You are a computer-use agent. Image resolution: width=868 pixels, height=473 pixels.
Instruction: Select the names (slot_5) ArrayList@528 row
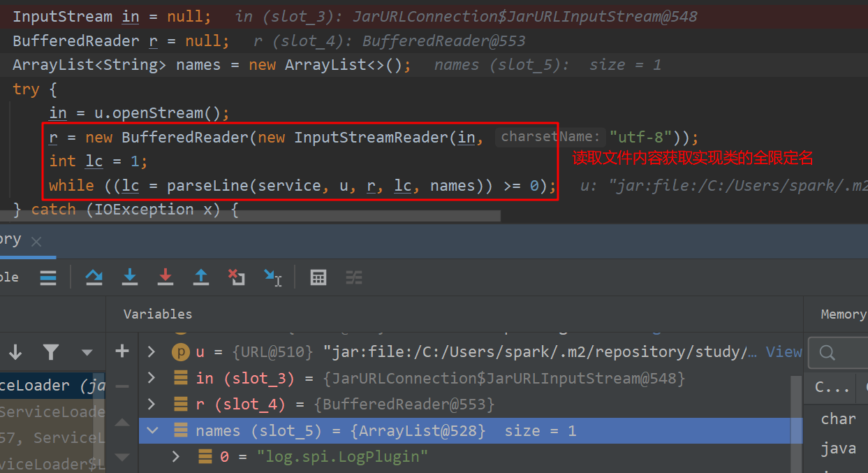coord(471,430)
